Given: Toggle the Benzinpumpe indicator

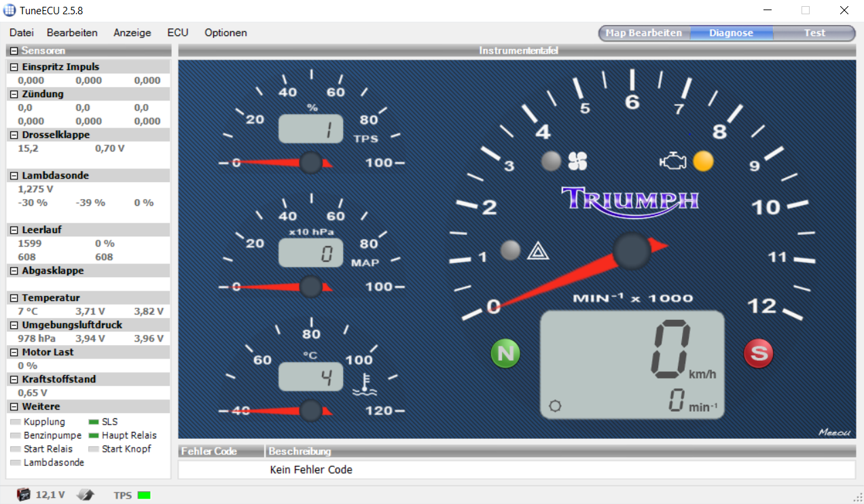Looking at the screenshot, I should 16,435.
